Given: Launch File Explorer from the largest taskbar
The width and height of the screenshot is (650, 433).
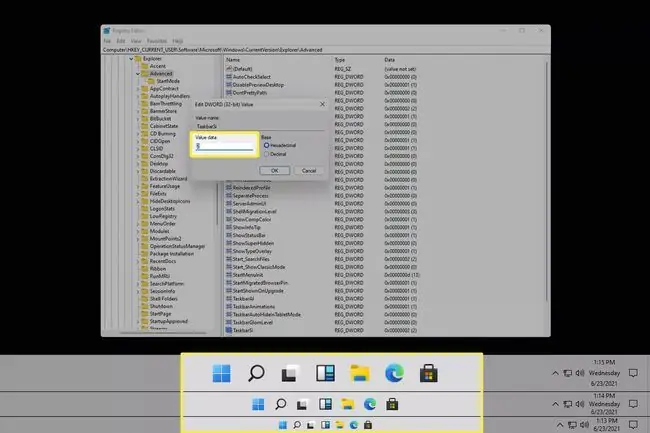Looking at the screenshot, I should 360,373.
